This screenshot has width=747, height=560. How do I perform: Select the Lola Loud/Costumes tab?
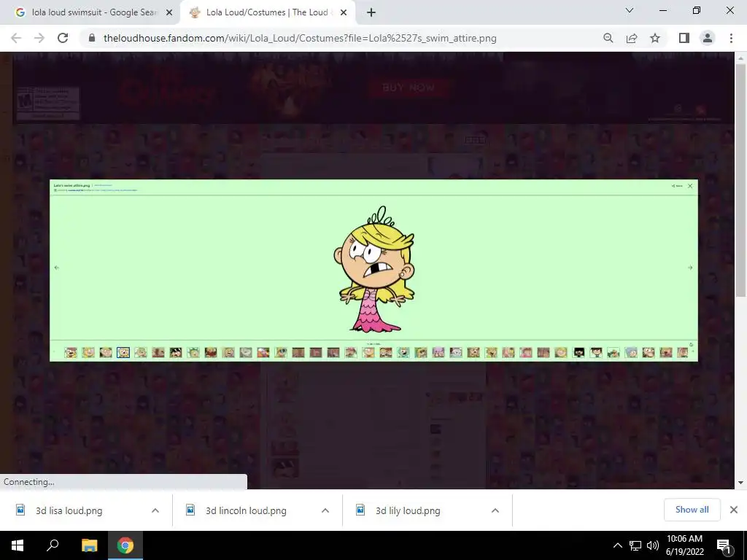click(x=267, y=12)
